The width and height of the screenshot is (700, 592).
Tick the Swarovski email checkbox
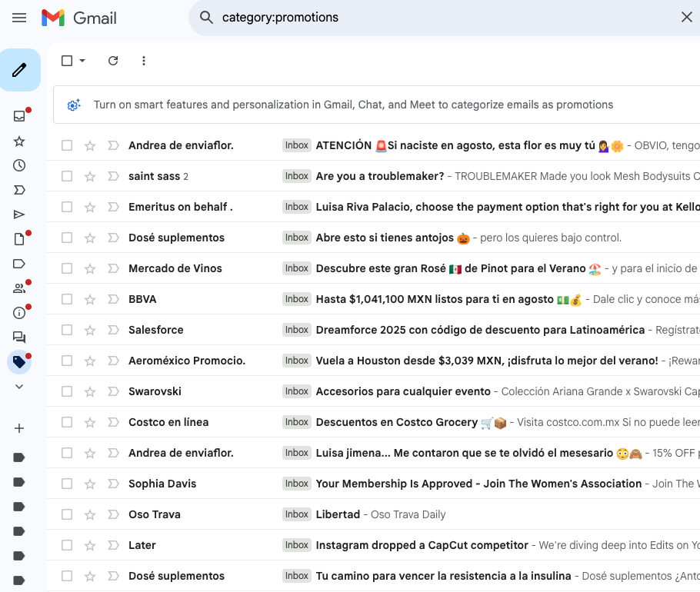[x=67, y=391]
